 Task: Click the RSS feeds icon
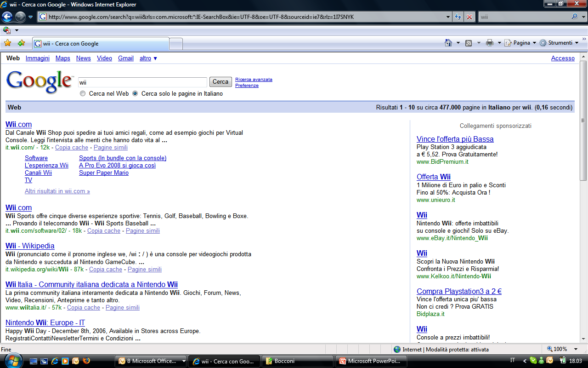pos(469,43)
